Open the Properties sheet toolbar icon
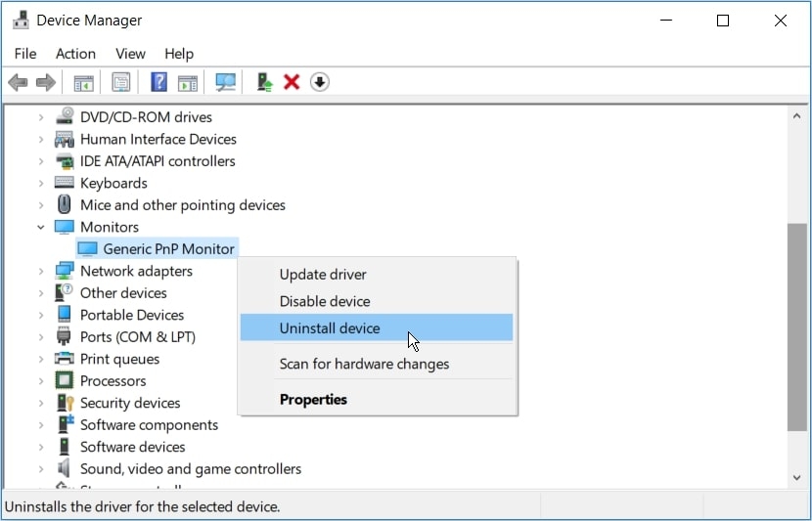Viewport: 812px width, 521px height. click(x=121, y=82)
